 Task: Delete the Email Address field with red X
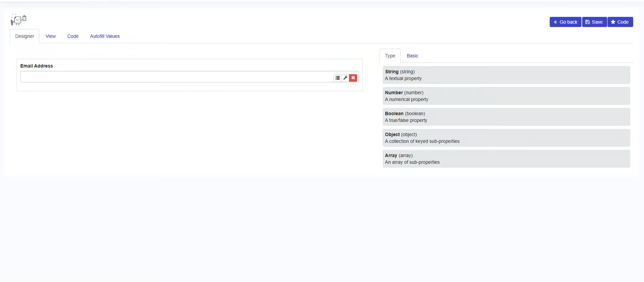[353, 78]
